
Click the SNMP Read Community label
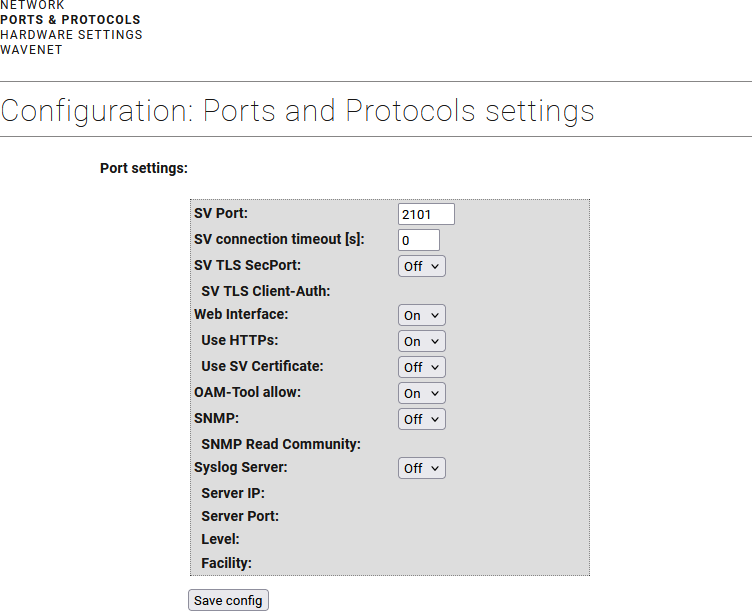click(281, 444)
